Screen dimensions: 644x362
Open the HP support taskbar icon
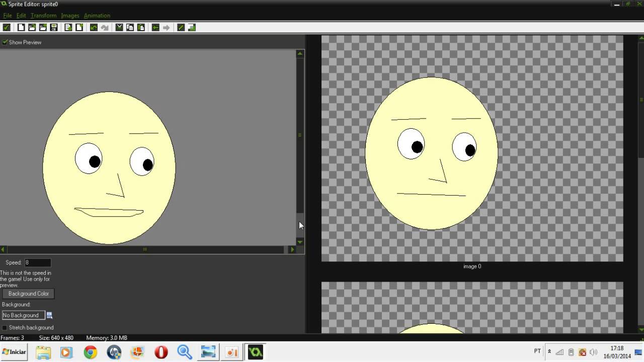(114, 352)
